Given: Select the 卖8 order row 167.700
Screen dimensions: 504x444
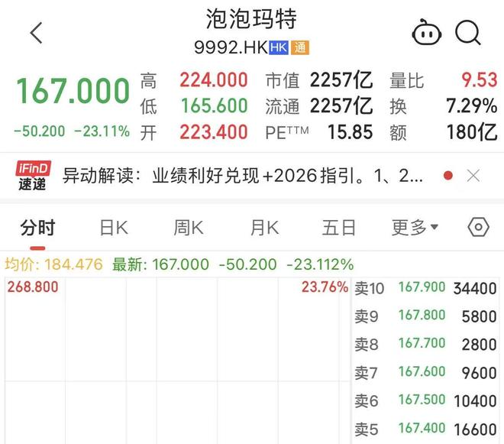Looking at the screenshot, I should tap(425, 344).
